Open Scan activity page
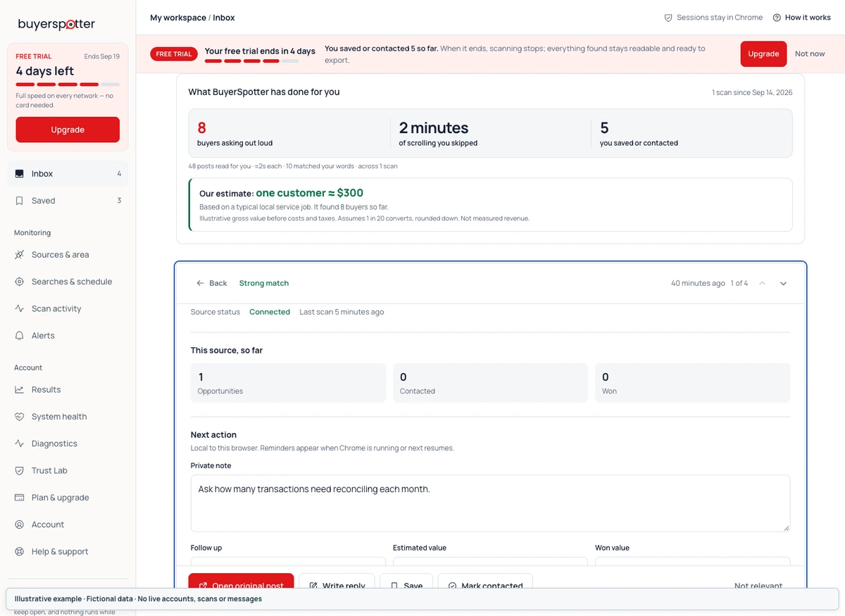The height and width of the screenshot is (616, 845). 68,308
